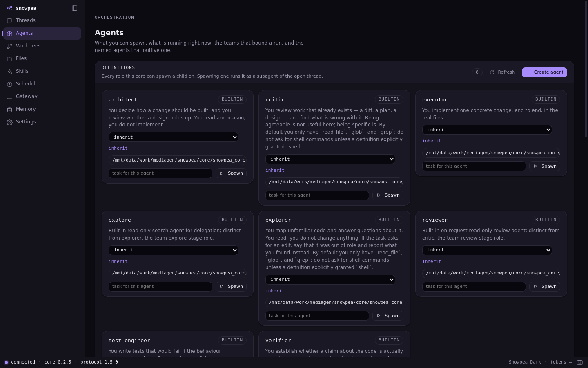Click the keyboard icon in status bar
588x368 pixels.
point(579,362)
